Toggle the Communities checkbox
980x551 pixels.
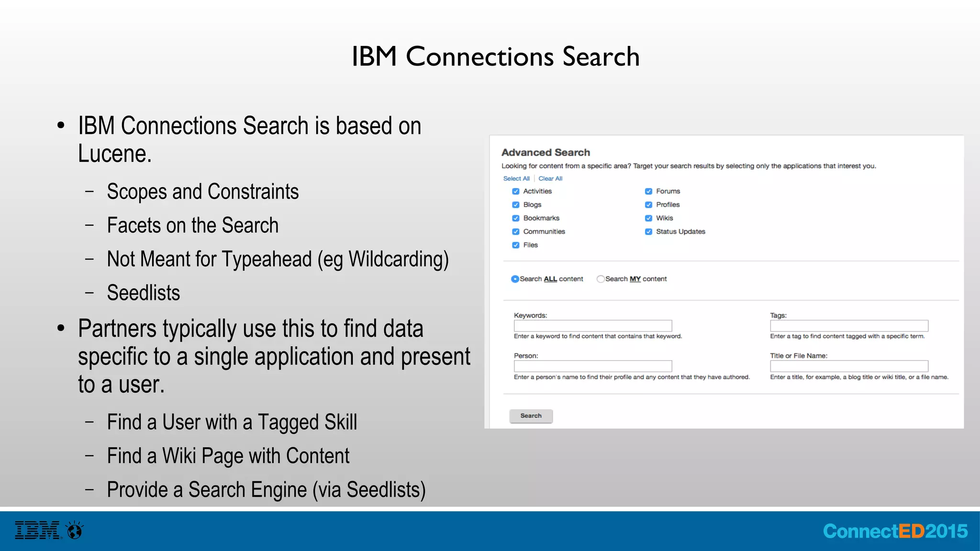(x=516, y=231)
